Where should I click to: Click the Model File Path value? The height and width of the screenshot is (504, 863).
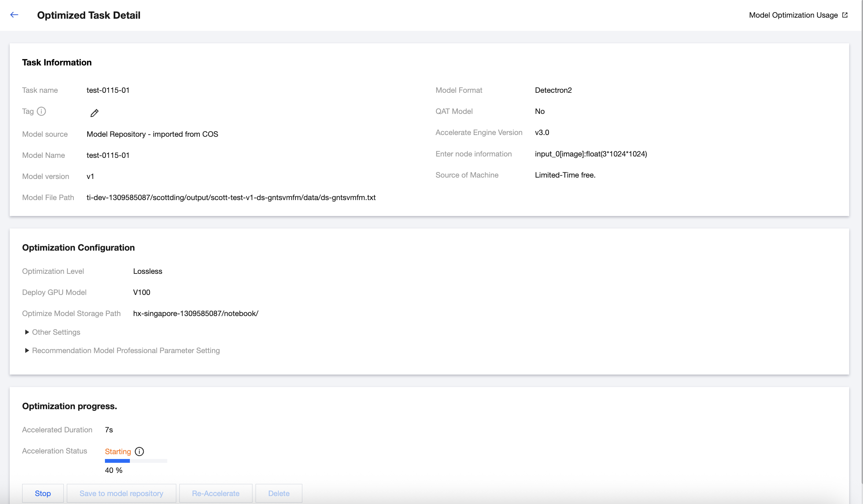[x=231, y=197]
